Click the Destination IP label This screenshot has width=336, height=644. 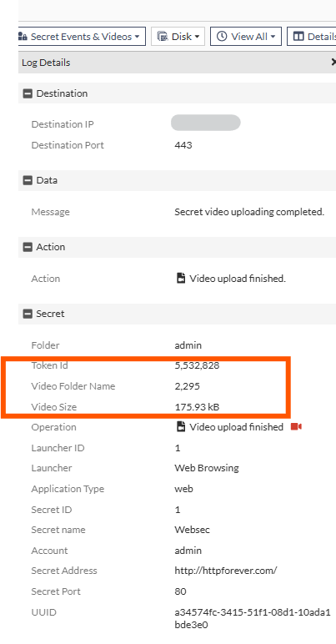tap(63, 124)
